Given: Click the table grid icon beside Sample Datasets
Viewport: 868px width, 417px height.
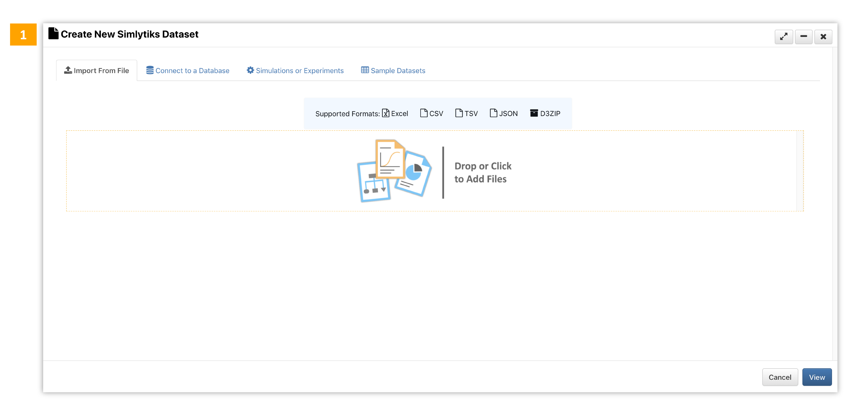Looking at the screenshot, I should (365, 70).
